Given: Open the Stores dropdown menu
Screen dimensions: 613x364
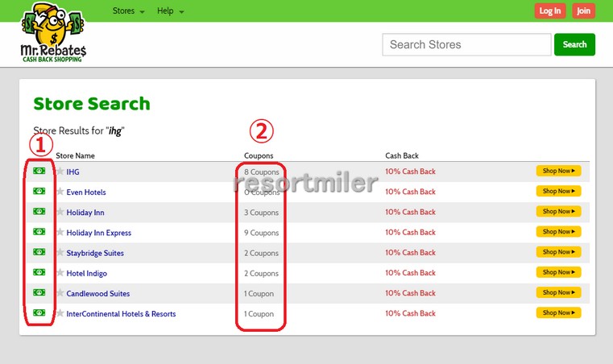Looking at the screenshot, I should [x=128, y=11].
